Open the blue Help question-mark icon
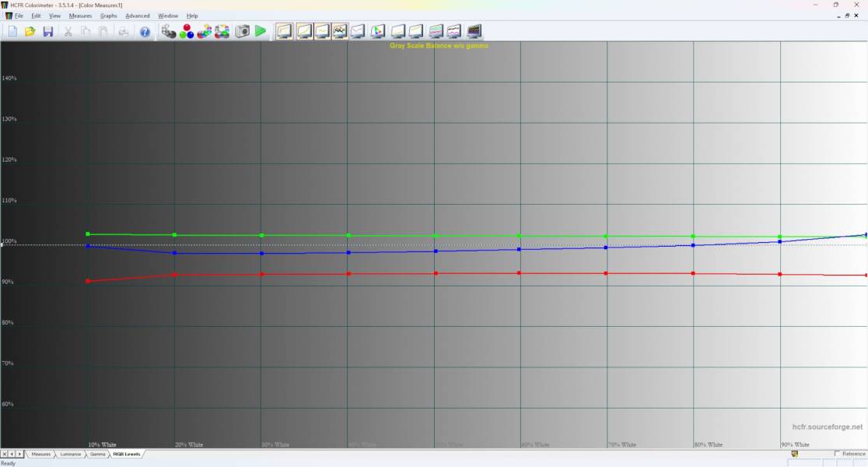The image size is (868, 467). tap(145, 32)
